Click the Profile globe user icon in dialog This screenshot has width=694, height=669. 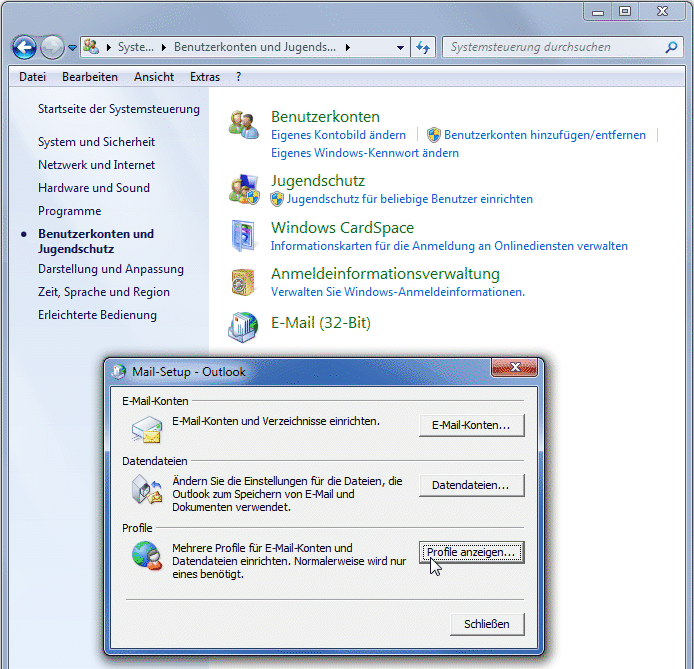[x=147, y=556]
